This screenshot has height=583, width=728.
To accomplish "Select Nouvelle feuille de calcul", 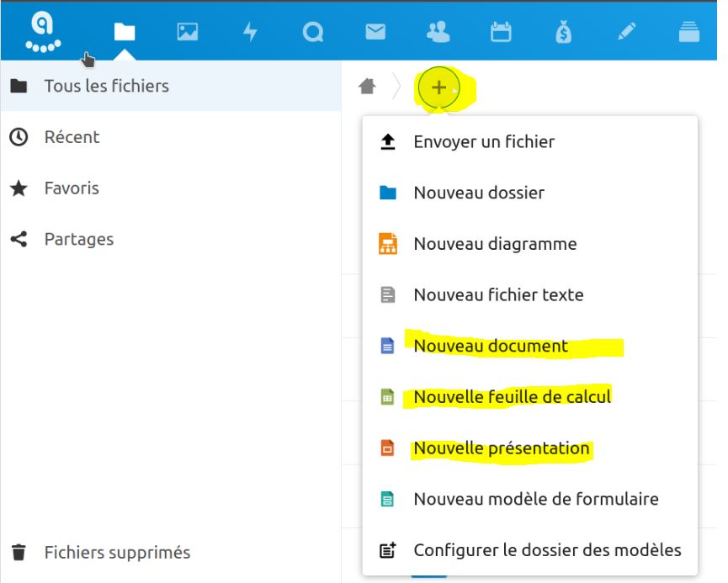I will [512, 397].
